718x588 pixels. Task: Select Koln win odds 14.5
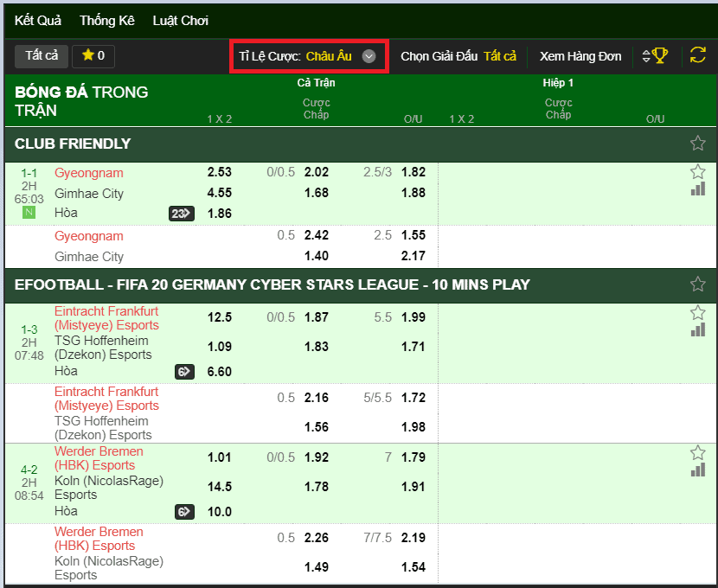(x=220, y=487)
